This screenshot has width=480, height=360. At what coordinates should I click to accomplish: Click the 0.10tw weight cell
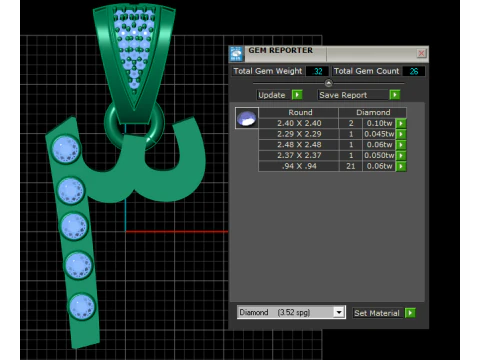pyautogui.click(x=379, y=123)
